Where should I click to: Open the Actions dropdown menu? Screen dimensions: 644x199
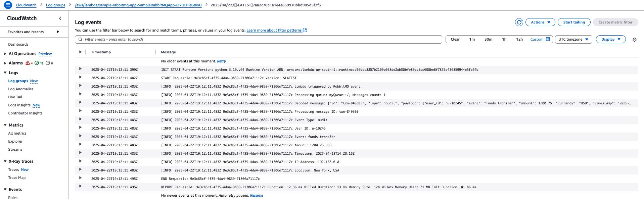[x=540, y=22]
